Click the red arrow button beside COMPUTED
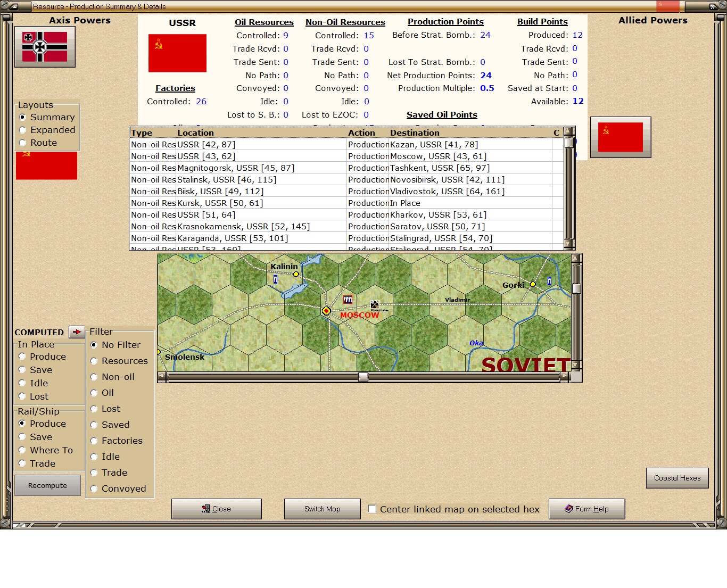Image resolution: width=727 pixels, height=588 pixels. 77,332
